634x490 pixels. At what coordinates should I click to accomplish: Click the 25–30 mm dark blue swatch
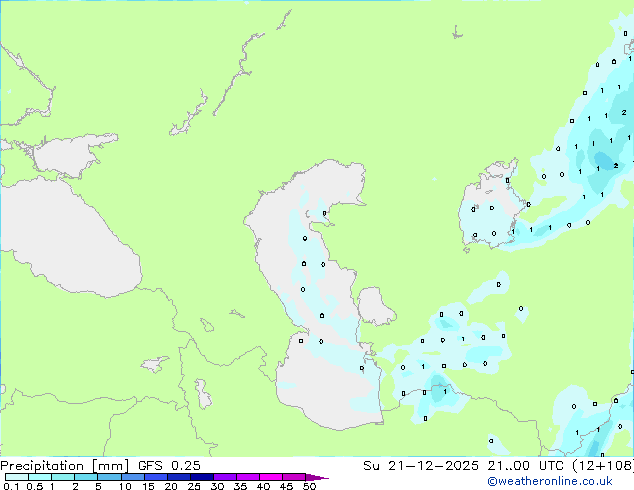point(201,477)
